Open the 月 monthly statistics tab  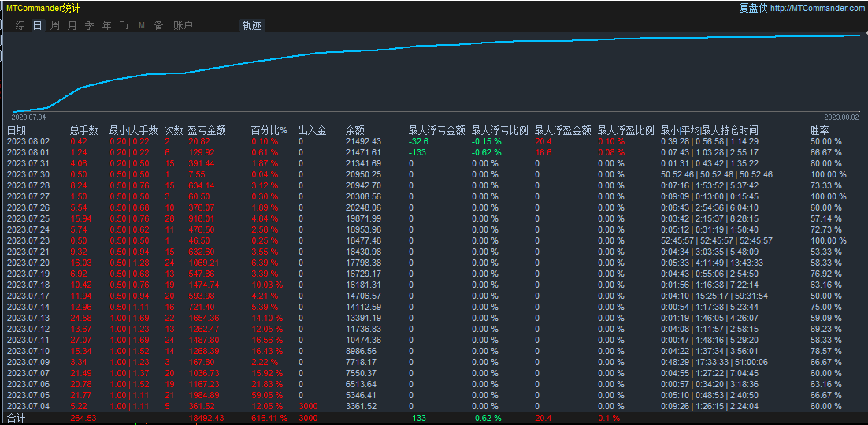tap(72, 25)
